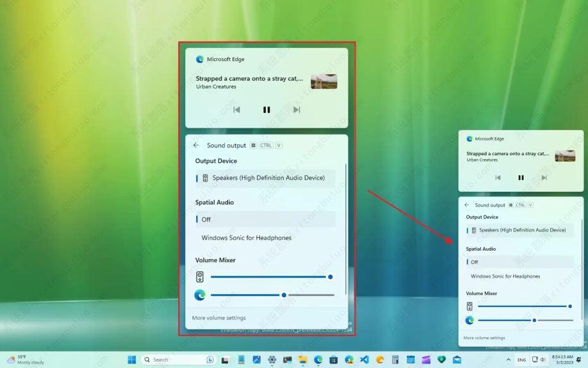Open More volume settings in the small flyout
This screenshot has height=368, width=588.
[484, 338]
